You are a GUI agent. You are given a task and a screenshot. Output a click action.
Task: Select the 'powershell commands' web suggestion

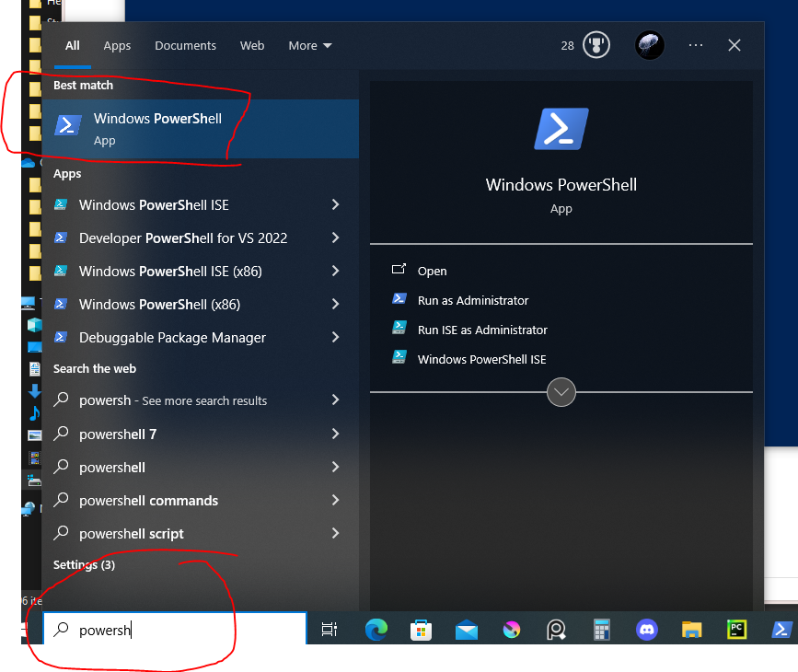(x=201, y=500)
